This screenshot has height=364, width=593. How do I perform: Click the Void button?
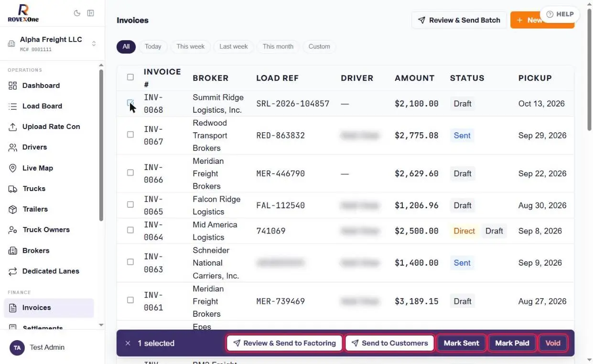point(553,343)
